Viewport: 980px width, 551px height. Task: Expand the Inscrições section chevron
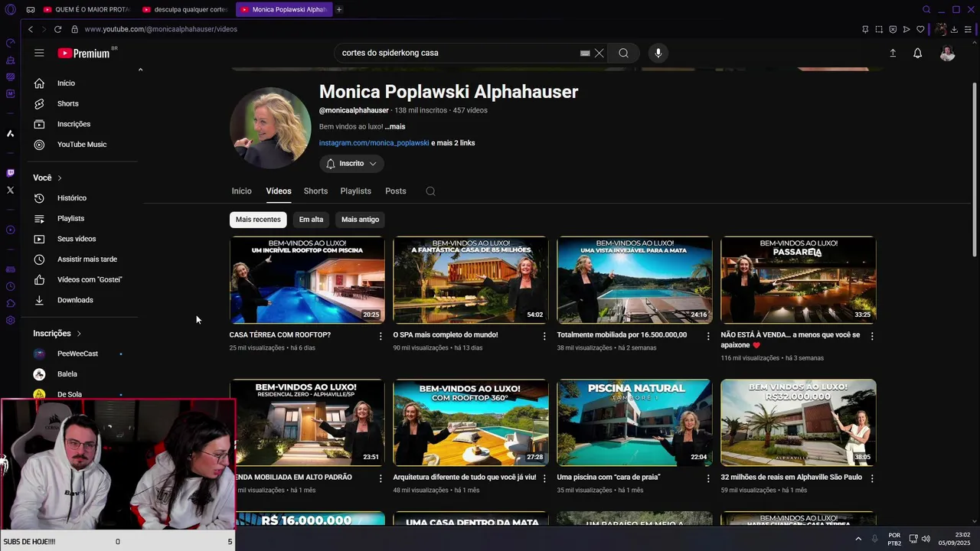[78, 334]
